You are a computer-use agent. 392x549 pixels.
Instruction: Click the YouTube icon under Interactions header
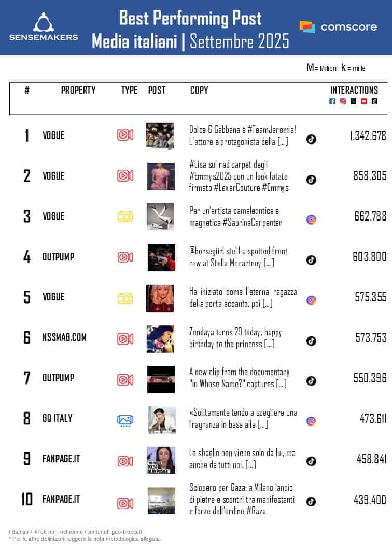(x=364, y=101)
